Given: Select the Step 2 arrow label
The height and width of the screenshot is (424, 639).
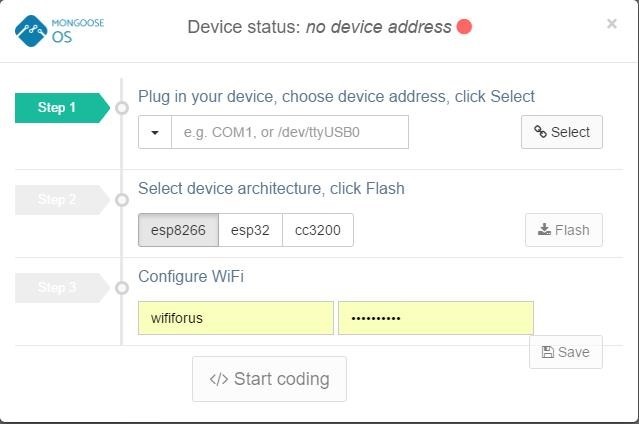Looking at the screenshot, I should 59,200.
